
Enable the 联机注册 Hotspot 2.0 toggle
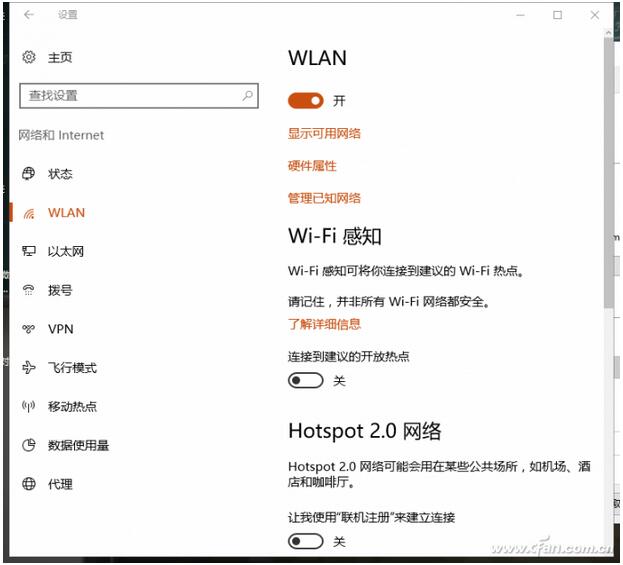click(306, 541)
